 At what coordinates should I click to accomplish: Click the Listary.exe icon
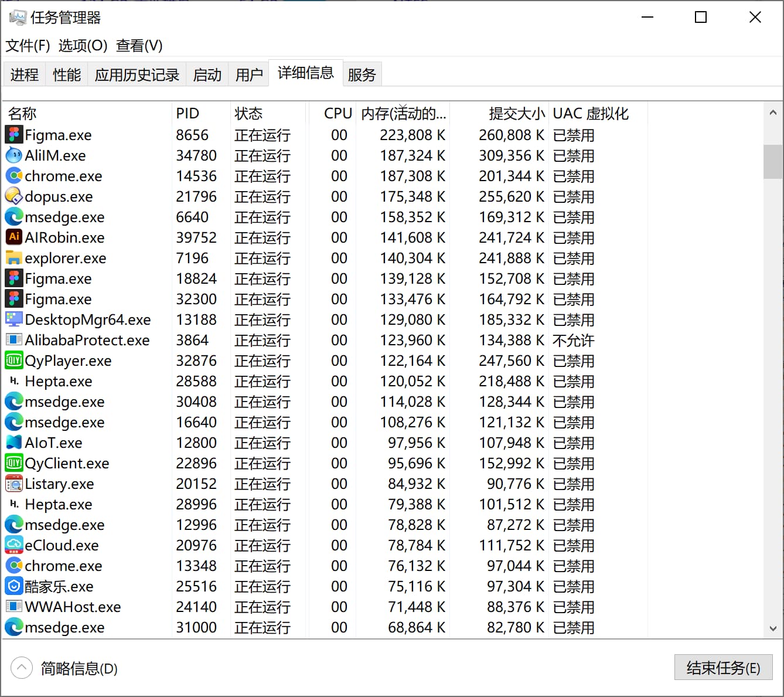click(x=13, y=484)
